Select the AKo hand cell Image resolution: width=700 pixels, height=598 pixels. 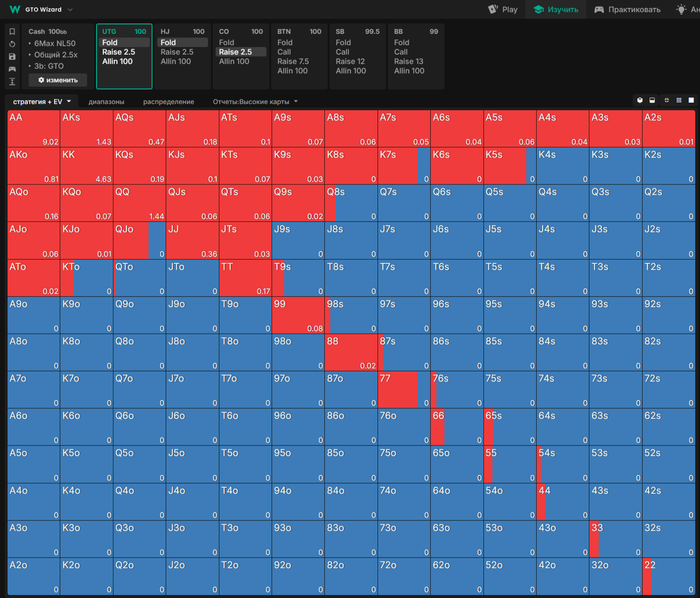click(33, 166)
